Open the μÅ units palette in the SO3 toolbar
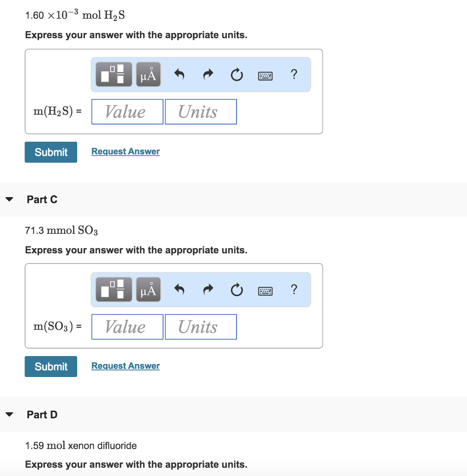Image resolution: width=467 pixels, height=476 pixels. (x=148, y=289)
